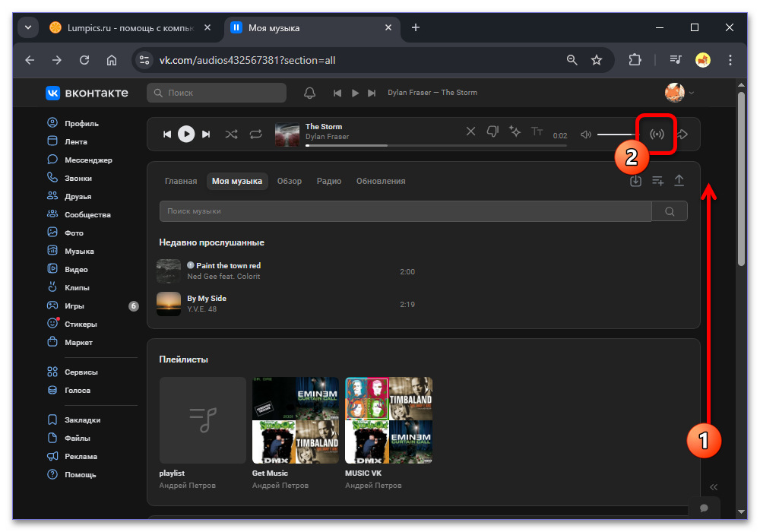Open Лента in the sidebar

67,141
